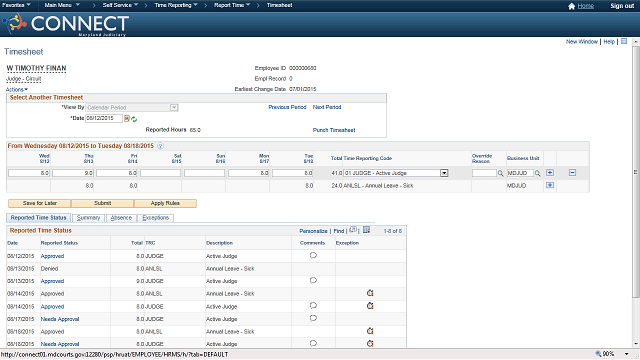The height and width of the screenshot is (360, 640).
Task: Expand the Actions dropdown
Action: (x=17, y=89)
